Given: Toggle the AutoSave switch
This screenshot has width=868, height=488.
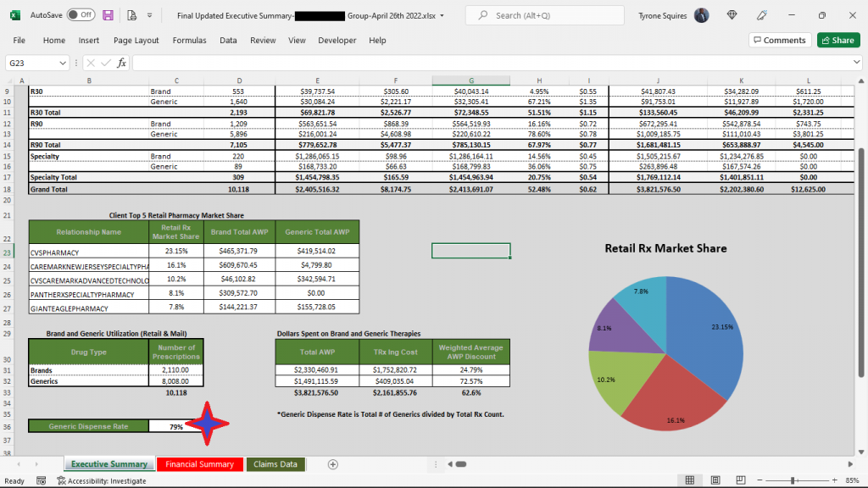Looking at the screenshot, I should [x=81, y=15].
